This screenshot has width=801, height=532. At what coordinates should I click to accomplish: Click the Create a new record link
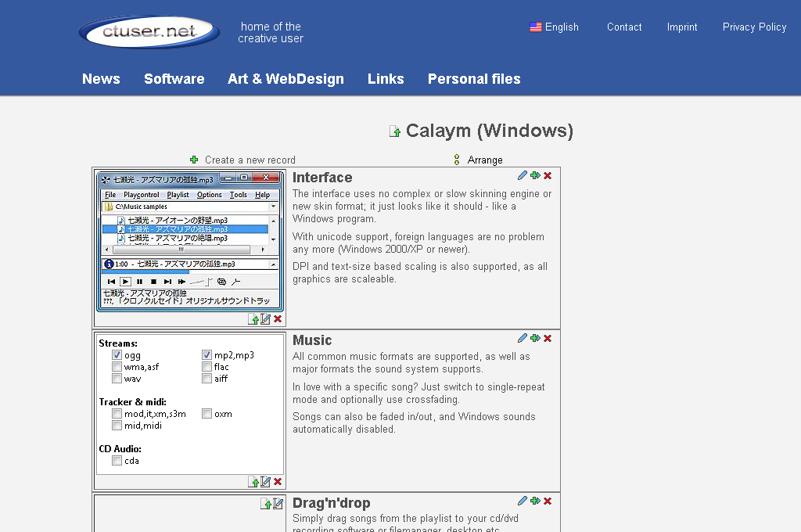(250, 160)
